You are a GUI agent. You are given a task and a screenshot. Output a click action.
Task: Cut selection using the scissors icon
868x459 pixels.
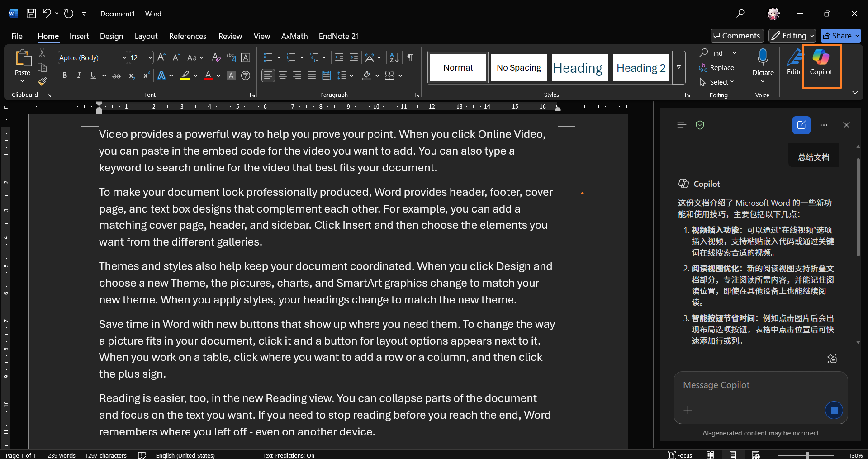[x=42, y=53]
